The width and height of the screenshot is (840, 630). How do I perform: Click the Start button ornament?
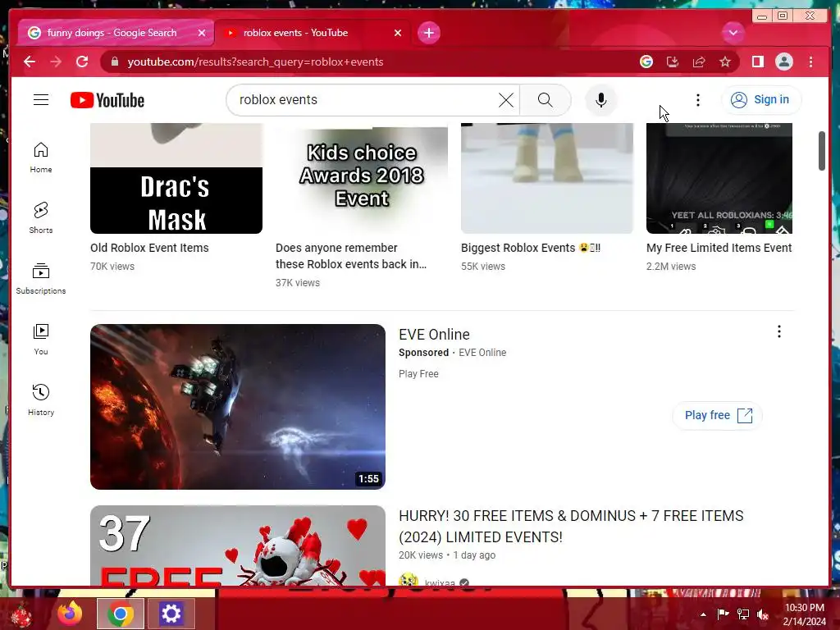(x=21, y=614)
